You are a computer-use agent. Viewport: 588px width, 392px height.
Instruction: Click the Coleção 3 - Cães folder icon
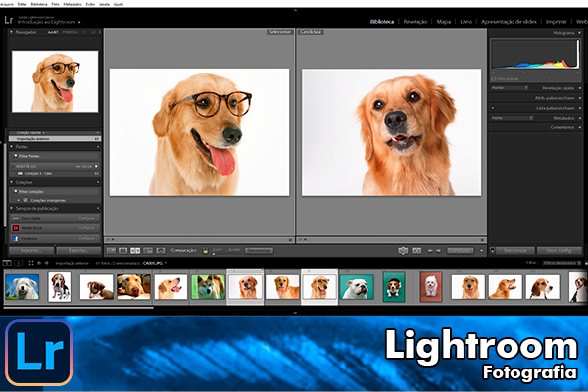20,174
